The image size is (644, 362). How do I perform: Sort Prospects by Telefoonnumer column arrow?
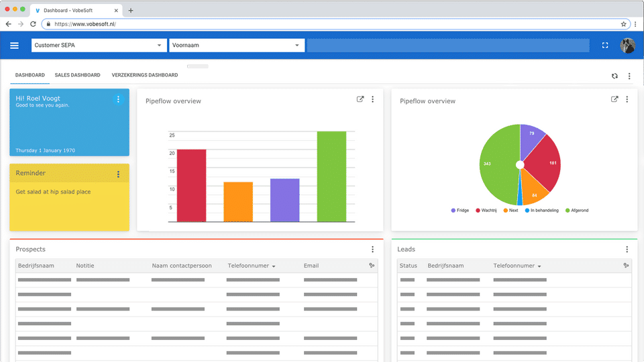coord(274,266)
